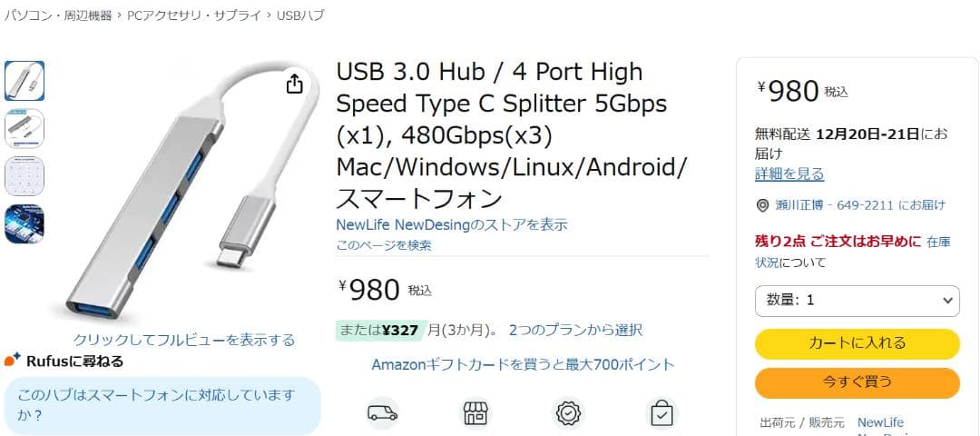Click the Rufus sparkle icon
The width and height of the screenshot is (980, 436).
point(13,361)
